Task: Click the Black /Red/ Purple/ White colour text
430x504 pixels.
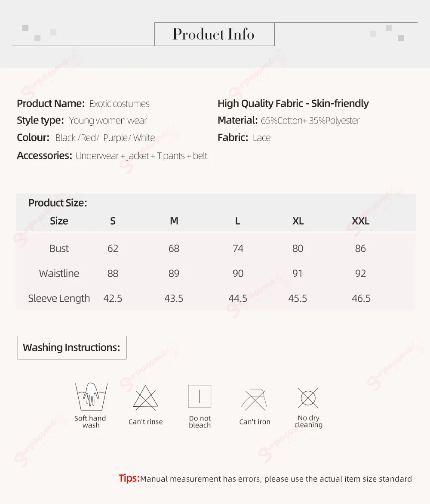Action: (x=105, y=138)
